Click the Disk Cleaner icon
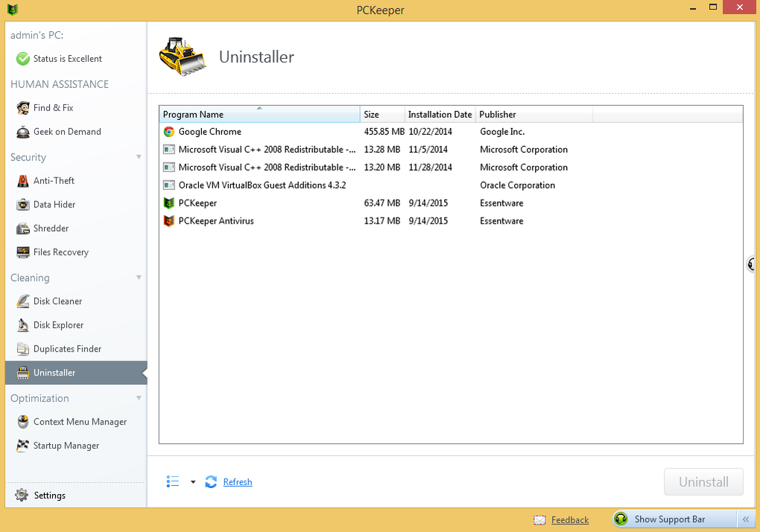The width and height of the screenshot is (760, 532). [23, 301]
